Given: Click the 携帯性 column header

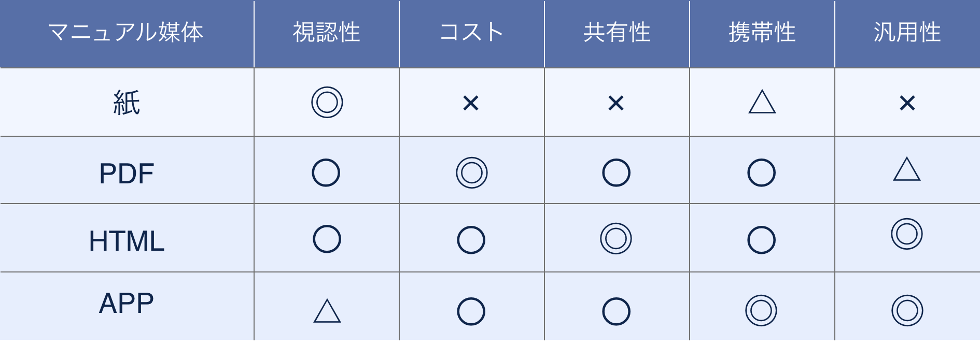Looking at the screenshot, I should click(x=762, y=33).
